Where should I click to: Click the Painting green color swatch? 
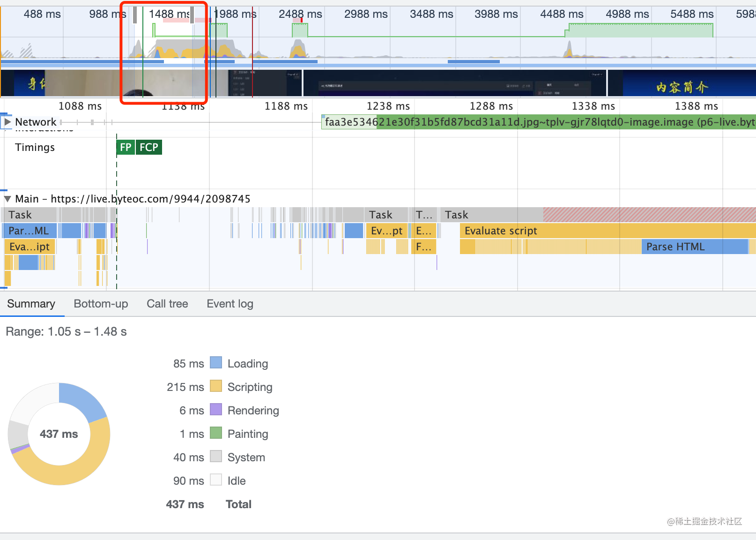pos(216,433)
